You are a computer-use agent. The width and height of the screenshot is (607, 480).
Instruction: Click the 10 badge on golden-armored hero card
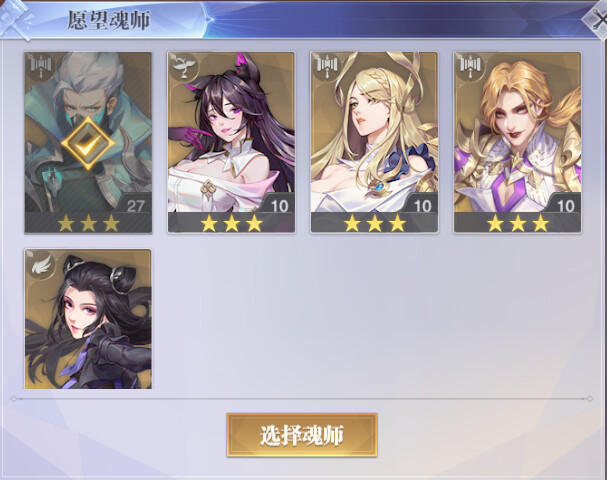pos(566,206)
